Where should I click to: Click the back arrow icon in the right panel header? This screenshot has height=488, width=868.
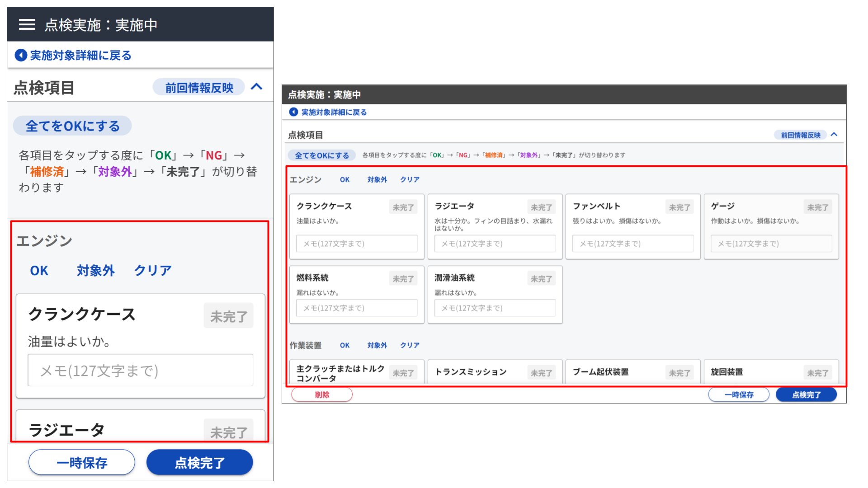(293, 112)
